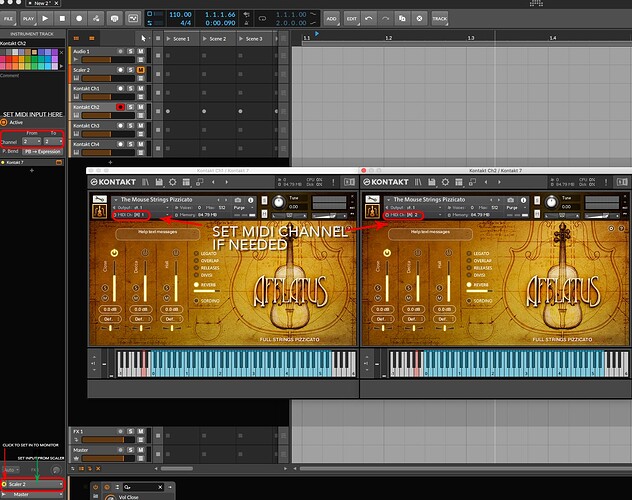Stop clips on the Kontakt Ch1 track

[158, 92]
